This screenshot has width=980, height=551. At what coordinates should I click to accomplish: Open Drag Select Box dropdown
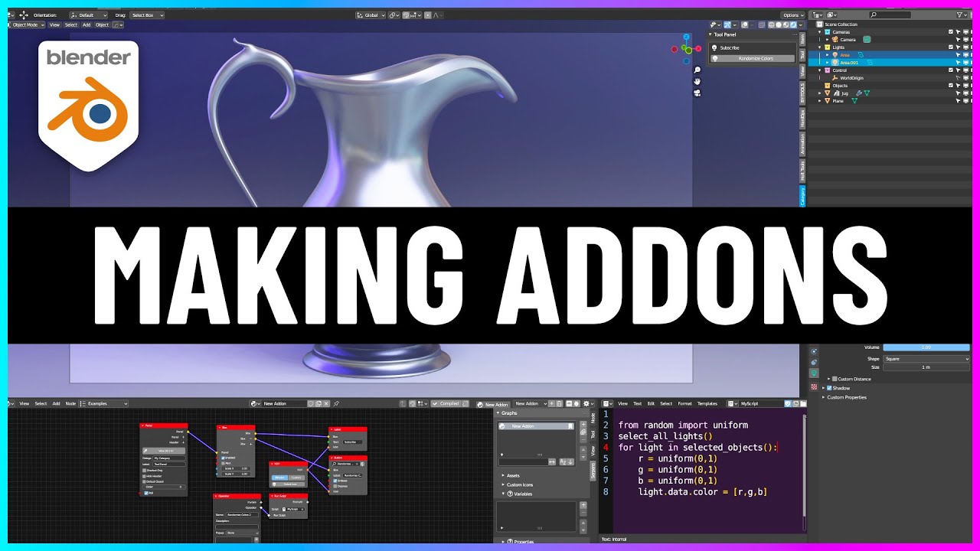point(147,15)
